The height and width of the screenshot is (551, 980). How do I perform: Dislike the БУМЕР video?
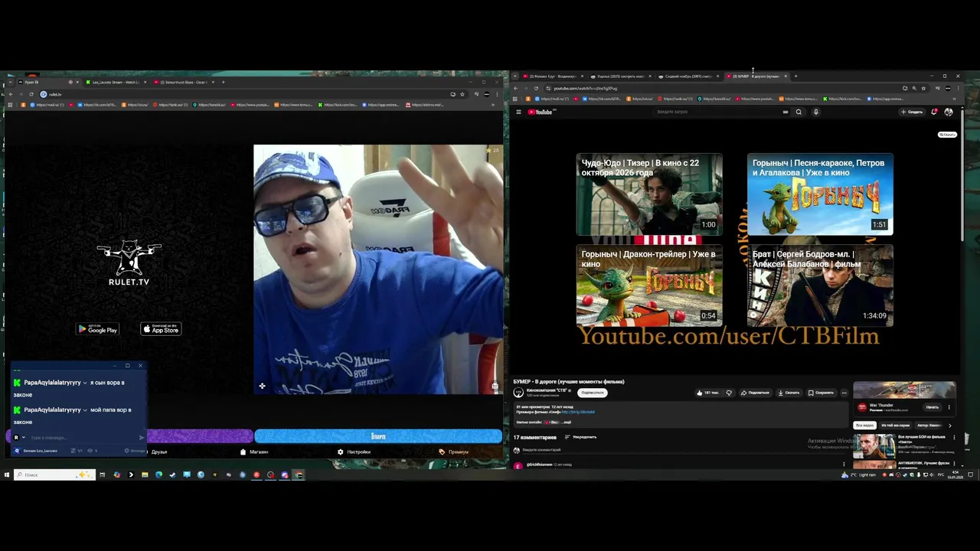pyautogui.click(x=729, y=393)
